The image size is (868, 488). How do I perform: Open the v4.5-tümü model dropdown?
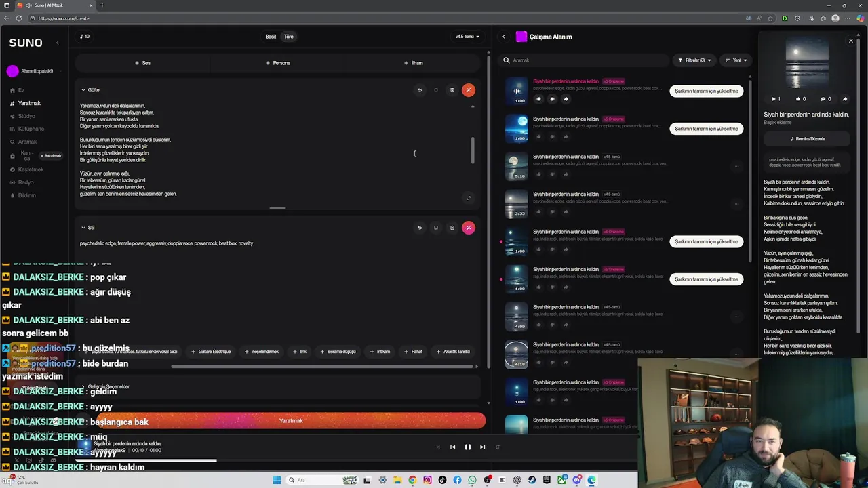tap(467, 37)
